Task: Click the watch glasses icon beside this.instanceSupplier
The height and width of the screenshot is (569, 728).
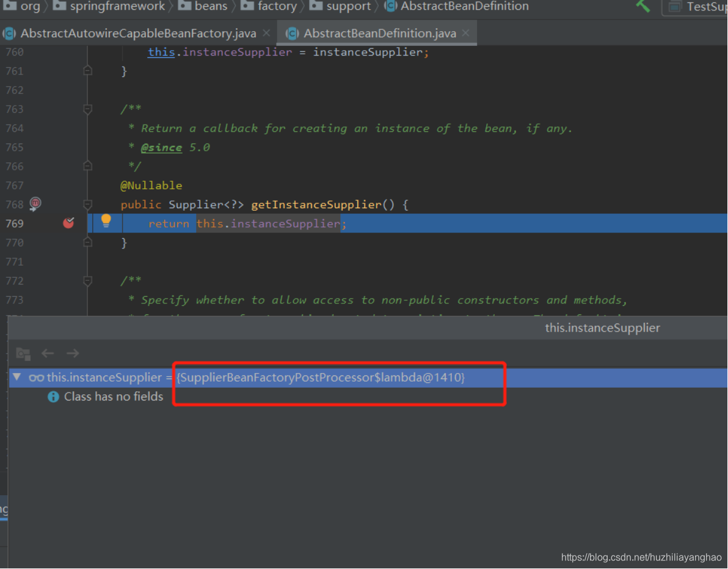Action: [x=36, y=378]
